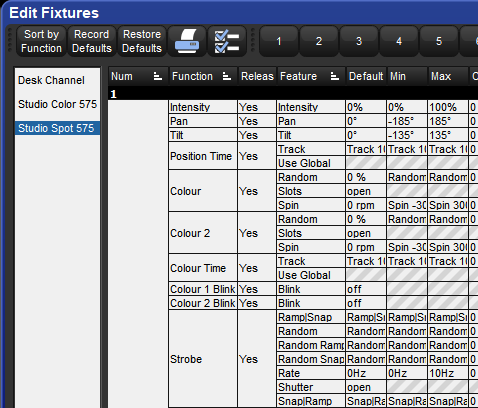Click the Track feature under Colour Time
The image size is (478, 408).
[x=311, y=261]
